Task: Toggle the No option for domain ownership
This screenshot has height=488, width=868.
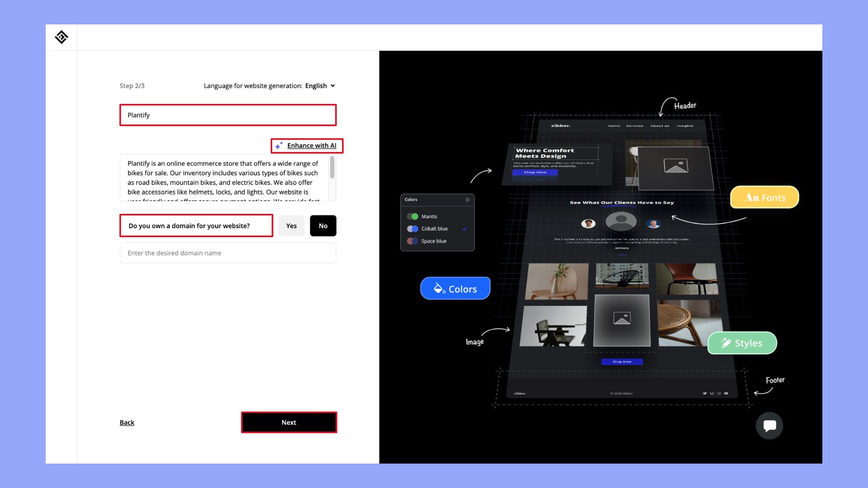Action: point(322,225)
